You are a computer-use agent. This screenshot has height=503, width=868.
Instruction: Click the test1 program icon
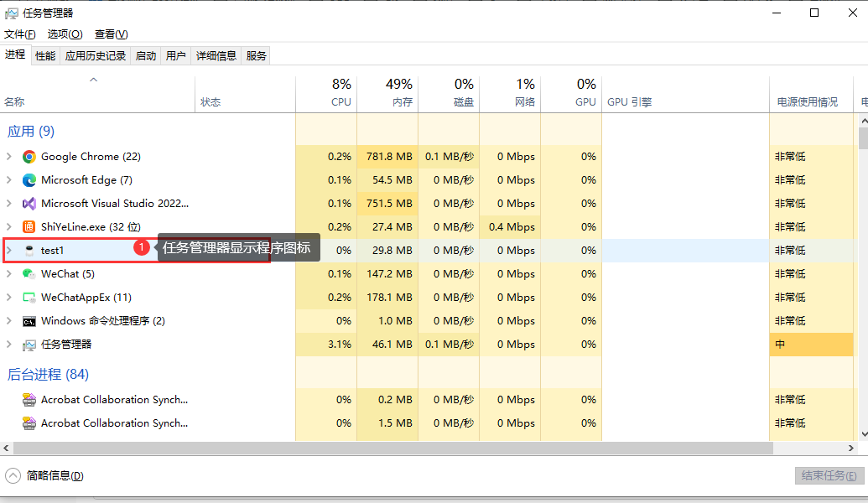(x=29, y=251)
